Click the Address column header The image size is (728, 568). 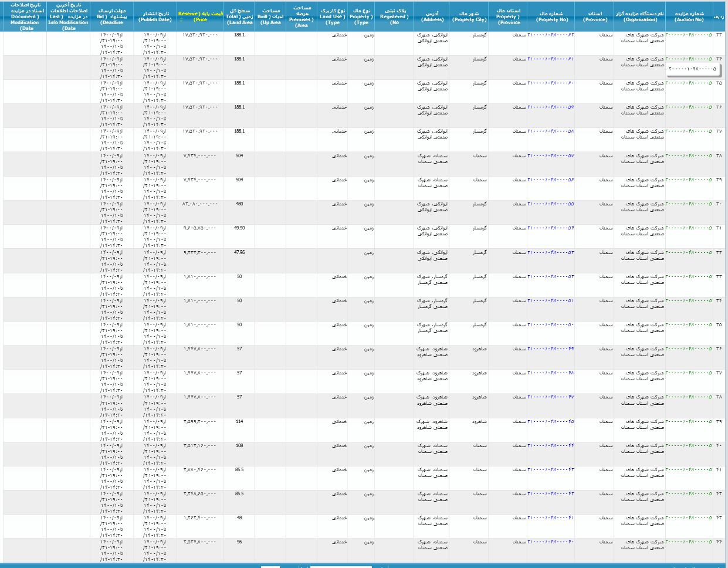432,16
